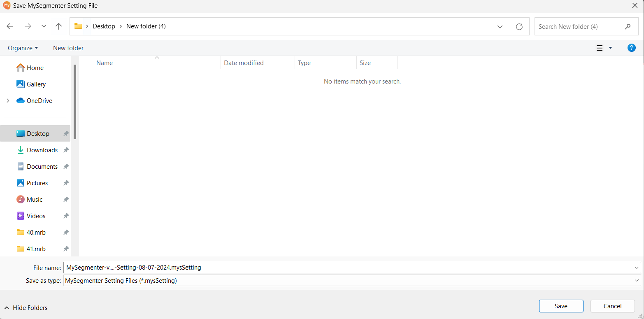This screenshot has width=644, height=319.
Task: Click the search magnifier icon
Action: (628, 27)
